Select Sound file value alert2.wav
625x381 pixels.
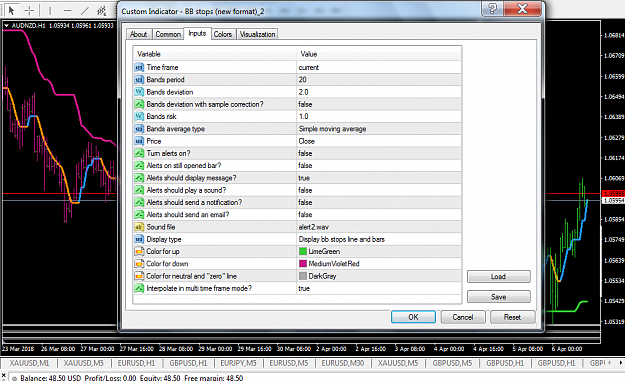314,227
